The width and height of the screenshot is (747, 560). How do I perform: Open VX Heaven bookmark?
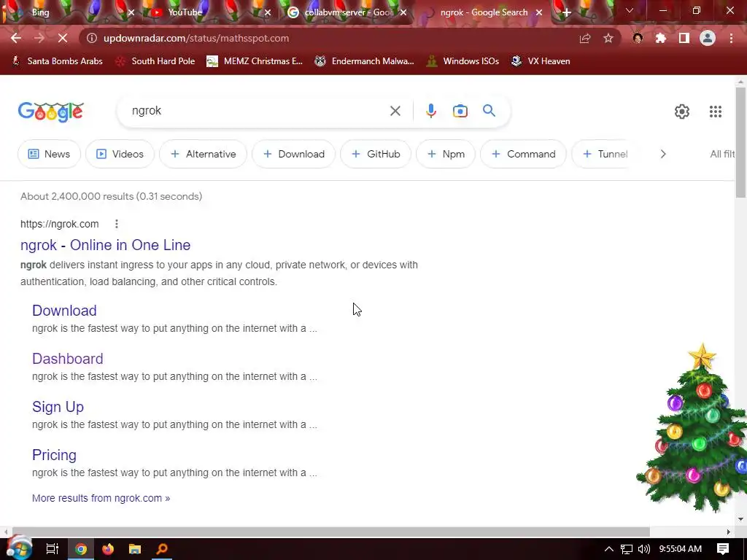tap(541, 61)
